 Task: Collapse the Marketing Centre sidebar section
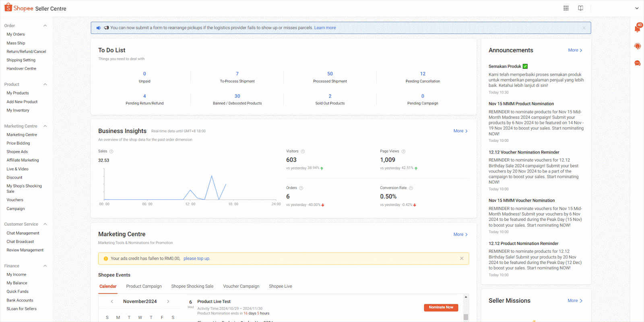point(45,126)
